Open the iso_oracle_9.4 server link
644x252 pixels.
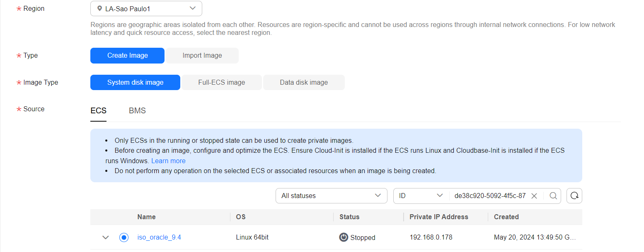click(159, 237)
